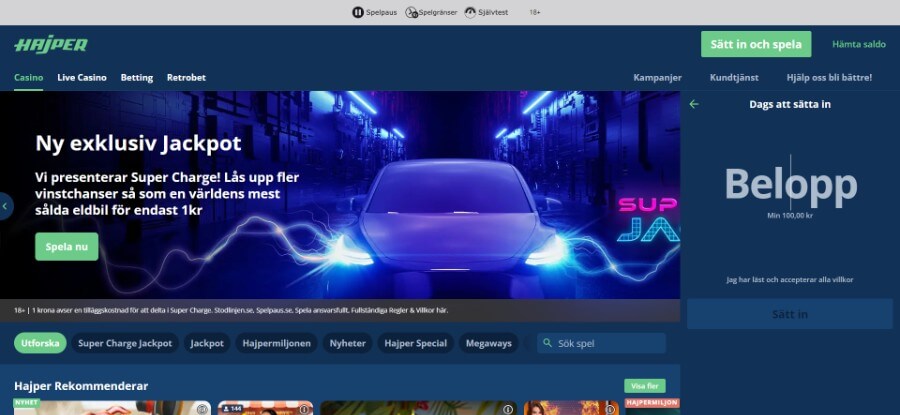Open Kampanjer page
Image resolution: width=900 pixels, height=415 pixels.
tap(658, 77)
